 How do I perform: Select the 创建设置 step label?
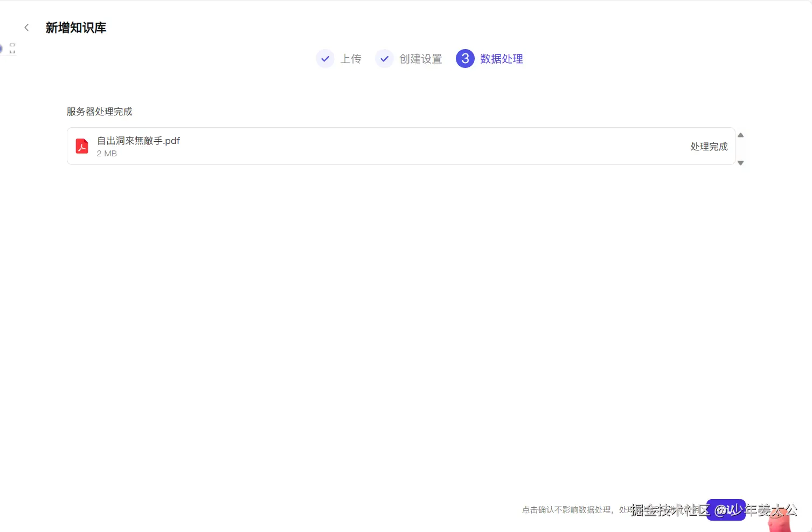(420, 59)
